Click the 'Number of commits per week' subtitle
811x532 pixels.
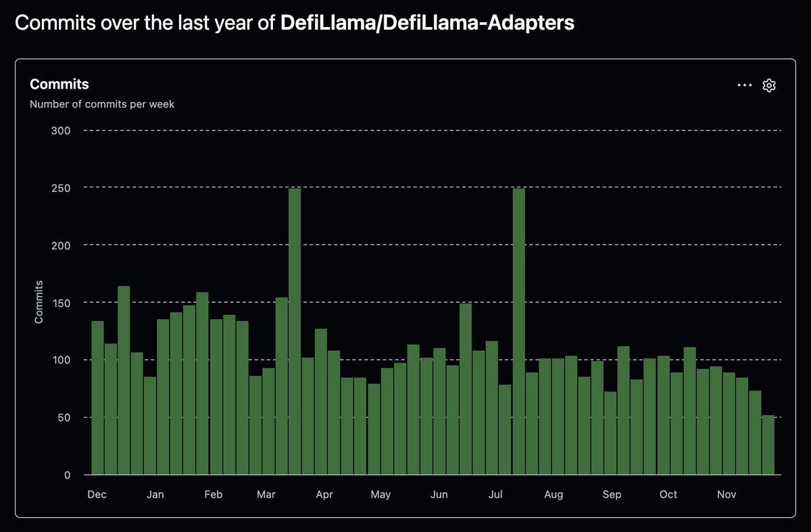(x=102, y=104)
